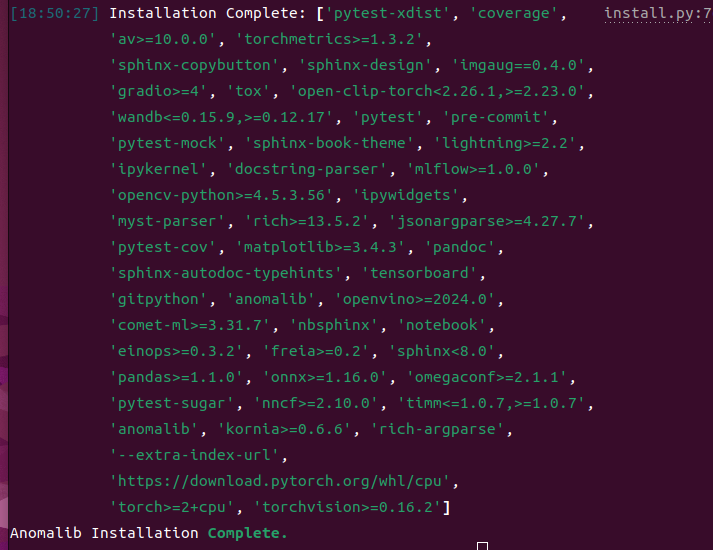713x550 pixels.
Task: Click the [18:50:27] timestamp
Action: [x=54, y=14]
